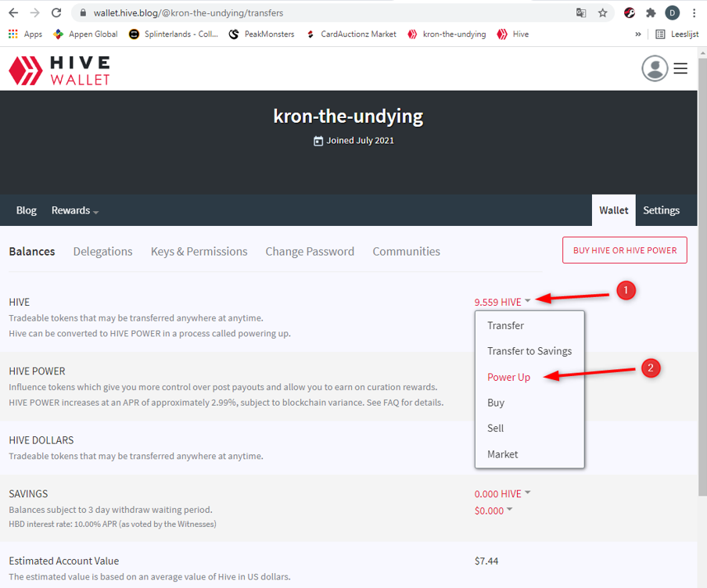Image resolution: width=707 pixels, height=588 pixels.
Task: Open the Appen Global bookmark
Action: coord(85,34)
